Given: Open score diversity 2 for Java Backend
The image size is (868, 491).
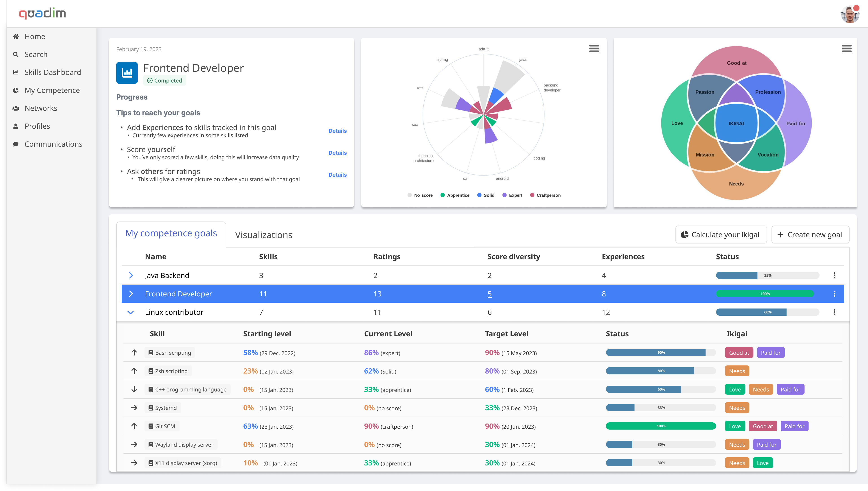Looking at the screenshot, I should coord(490,276).
